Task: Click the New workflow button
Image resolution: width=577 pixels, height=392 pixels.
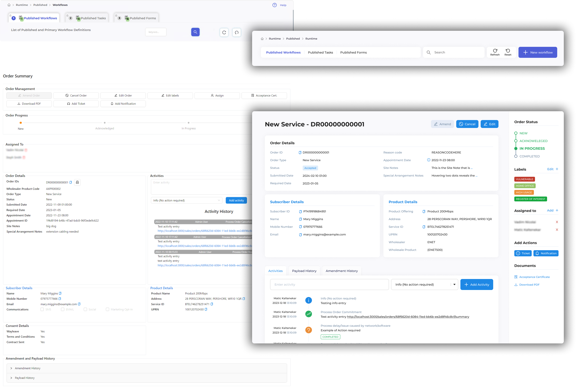Action: [538, 52]
